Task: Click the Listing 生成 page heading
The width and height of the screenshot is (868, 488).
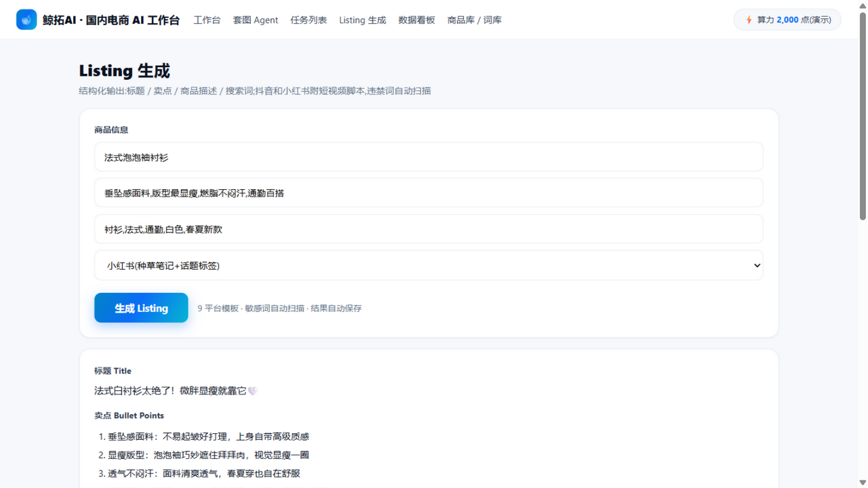Action: [x=124, y=70]
